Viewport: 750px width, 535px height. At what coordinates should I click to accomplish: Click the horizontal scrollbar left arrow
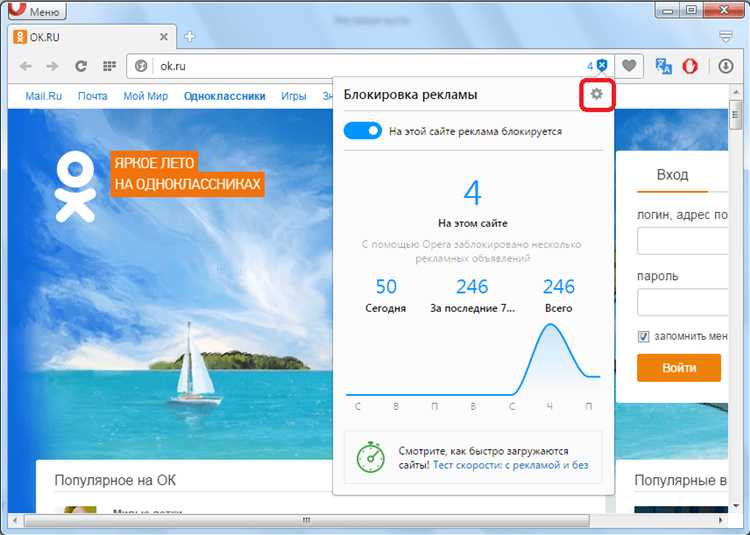coord(15,520)
